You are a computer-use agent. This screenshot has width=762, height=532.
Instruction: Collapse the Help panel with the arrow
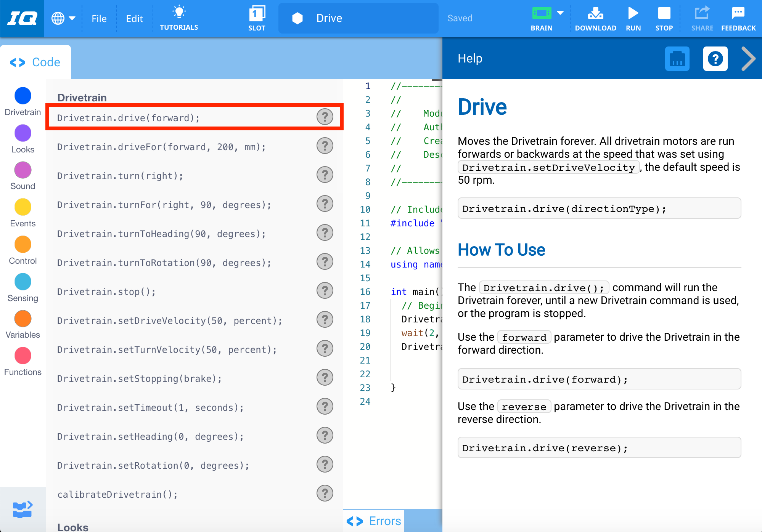tap(748, 59)
